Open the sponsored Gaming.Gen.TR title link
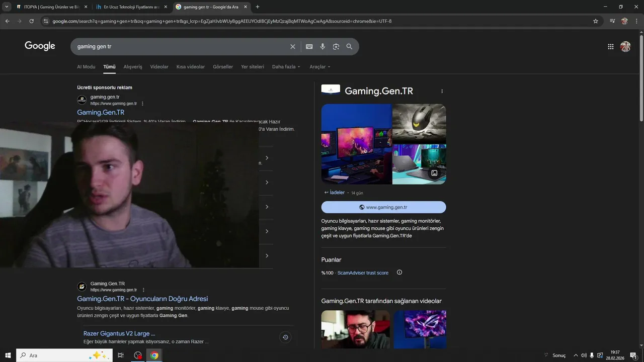This screenshot has height=362, width=644. [101, 113]
